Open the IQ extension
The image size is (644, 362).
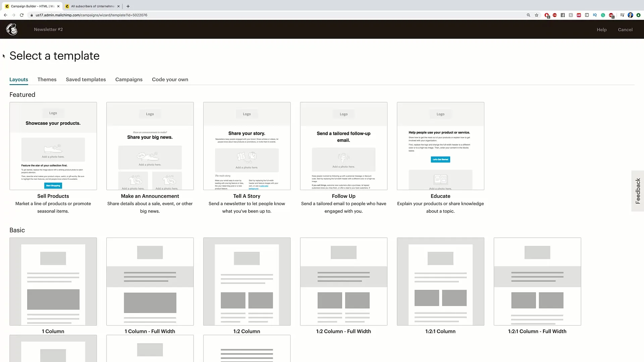(595, 15)
